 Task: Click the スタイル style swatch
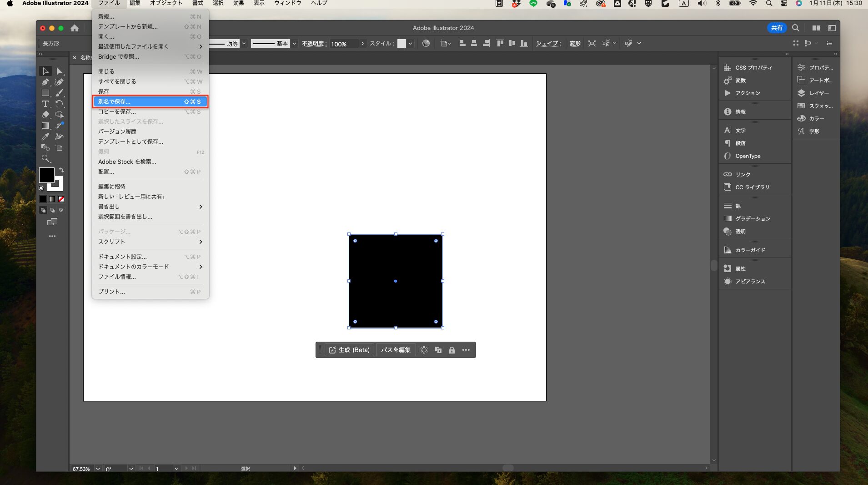[x=401, y=44]
